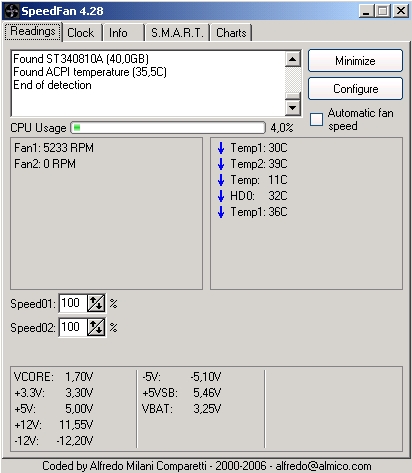Viewport: 412px width, 473px height.
Task: Click the +3.3V voltage reading
Action: [x=53, y=393]
